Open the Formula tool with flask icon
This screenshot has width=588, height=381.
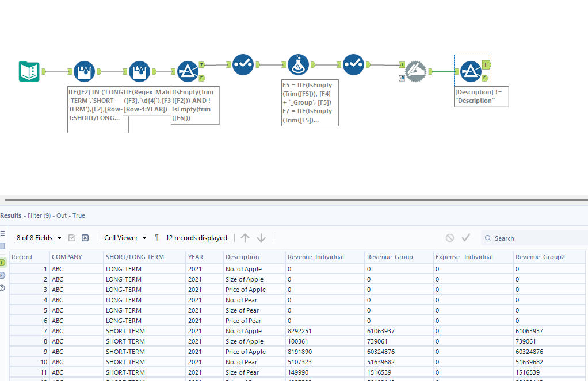click(298, 64)
